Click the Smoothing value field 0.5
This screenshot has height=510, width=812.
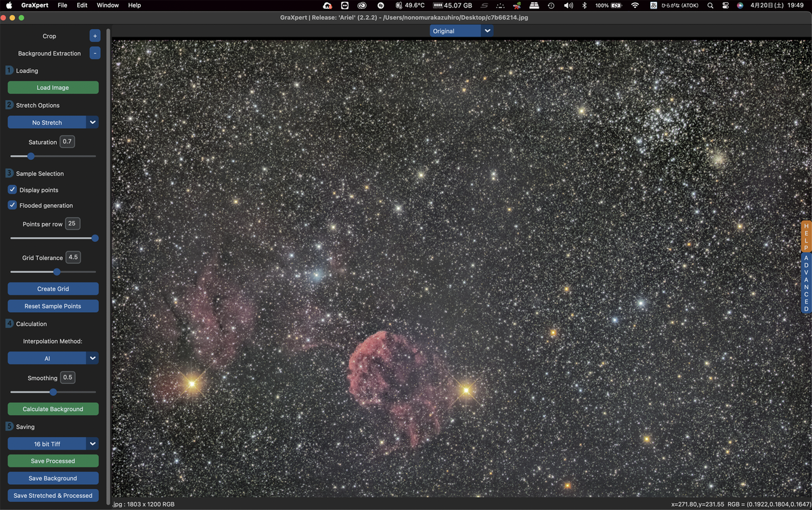[x=68, y=378]
